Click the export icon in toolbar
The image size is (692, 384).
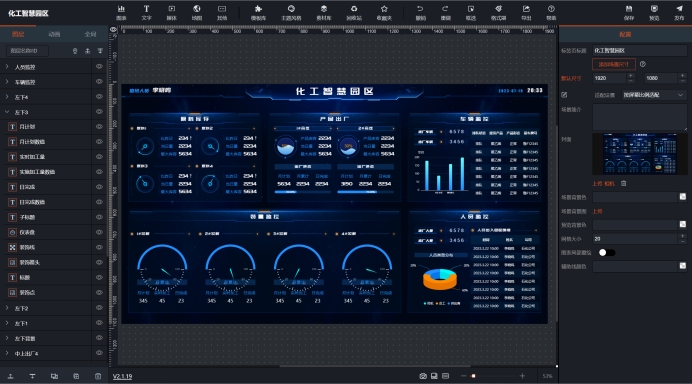(526, 12)
